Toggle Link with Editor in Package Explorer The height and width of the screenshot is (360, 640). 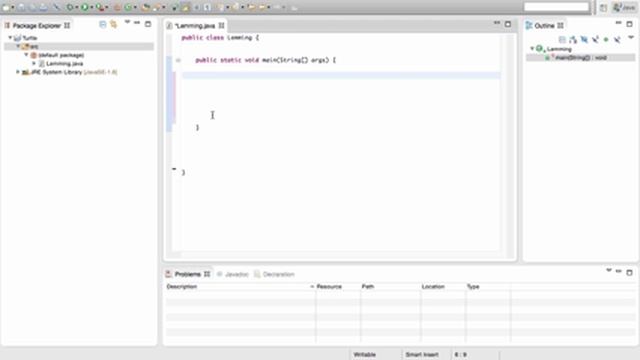coord(113,24)
